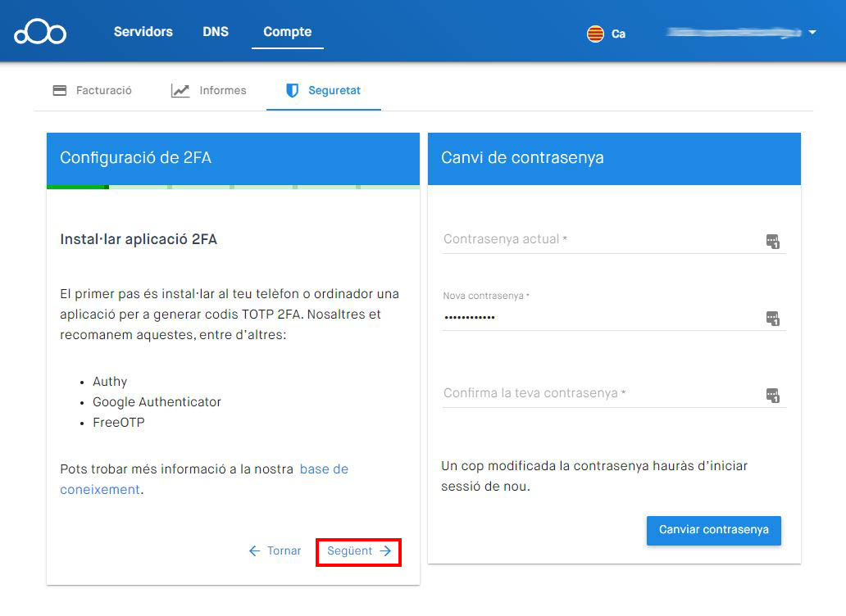Focus the Contrasenya actual field

pyautogui.click(x=615, y=238)
